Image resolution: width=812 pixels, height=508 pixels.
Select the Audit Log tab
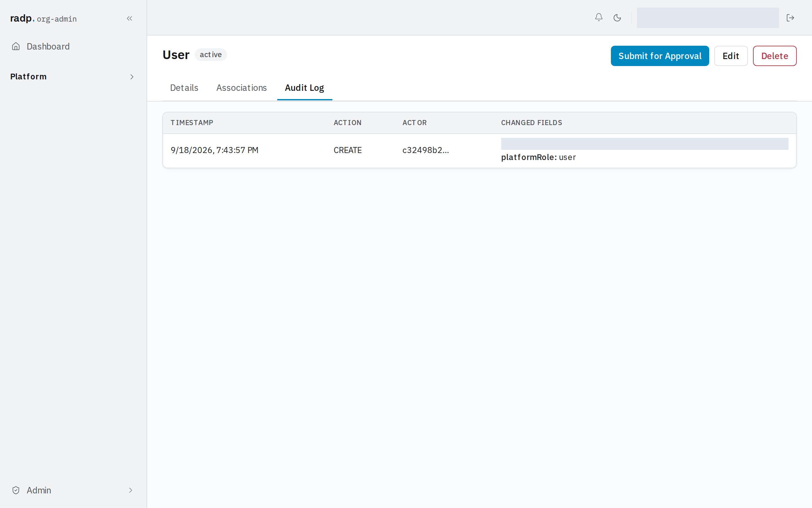click(304, 88)
